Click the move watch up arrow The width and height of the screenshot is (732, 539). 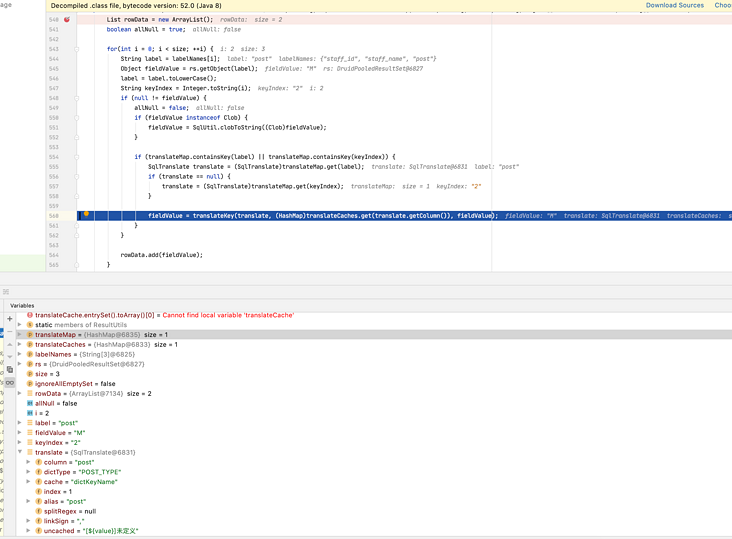coord(10,344)
